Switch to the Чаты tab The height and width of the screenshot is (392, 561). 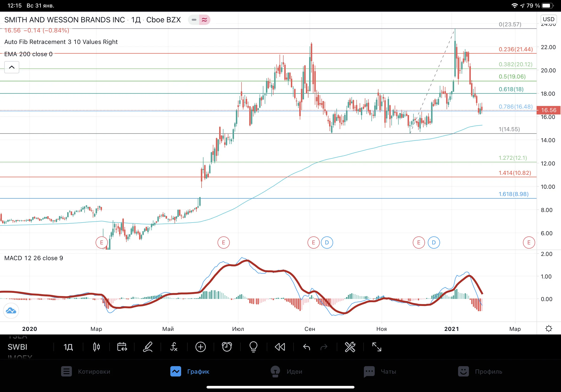tap(380, 372)
